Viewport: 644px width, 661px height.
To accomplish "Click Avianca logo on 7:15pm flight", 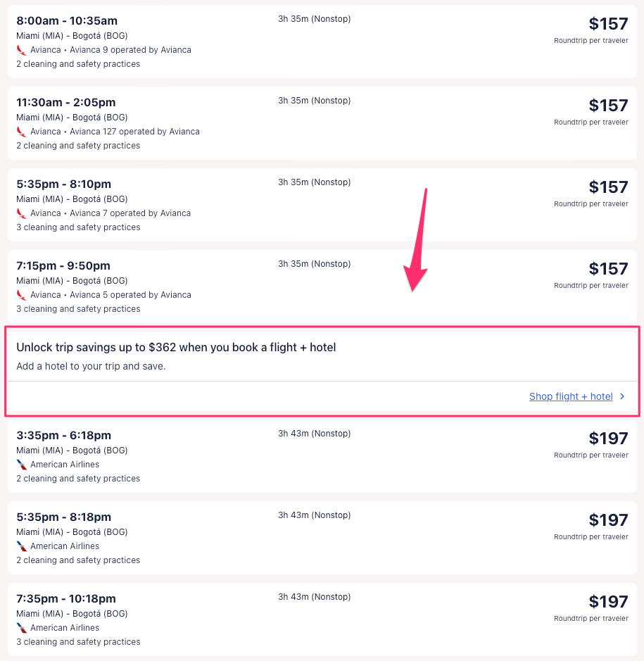I will pyautogui.click(x=21, y=295).
